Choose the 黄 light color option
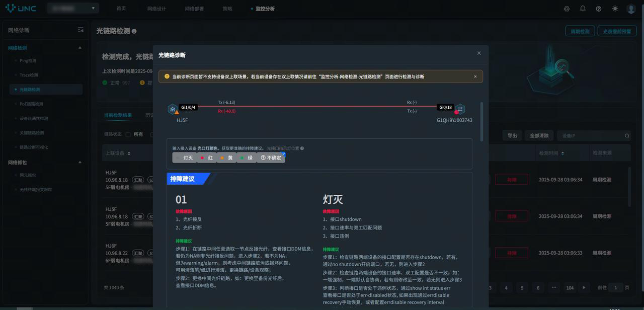Viewport: 644px width, 310px height. [227, 158]
